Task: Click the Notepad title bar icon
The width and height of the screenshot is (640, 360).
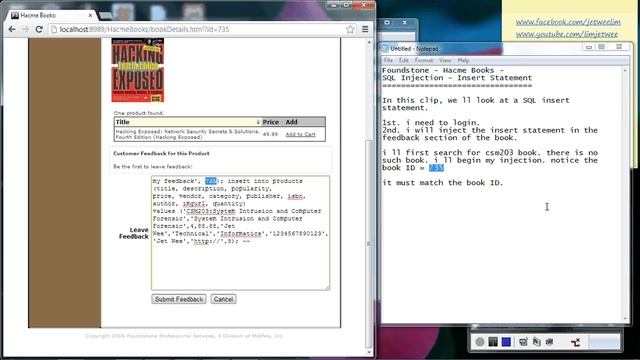Action: (x=384, y=49)
